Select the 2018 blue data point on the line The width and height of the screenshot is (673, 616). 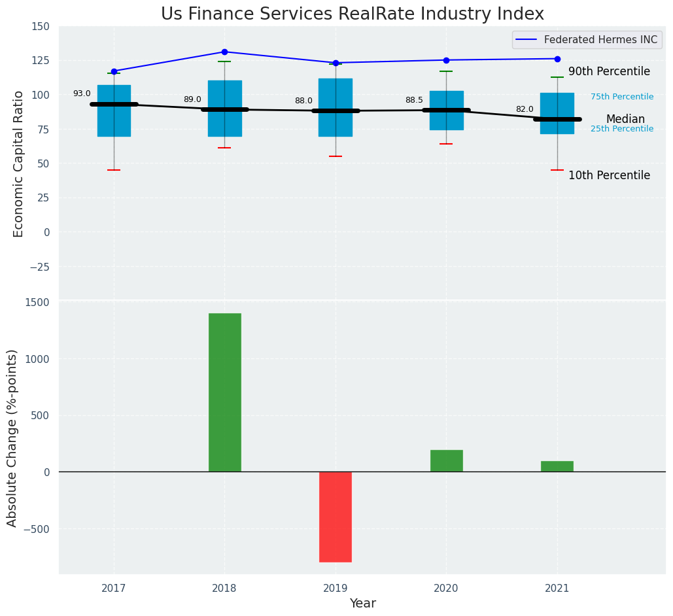pos(224,52)
